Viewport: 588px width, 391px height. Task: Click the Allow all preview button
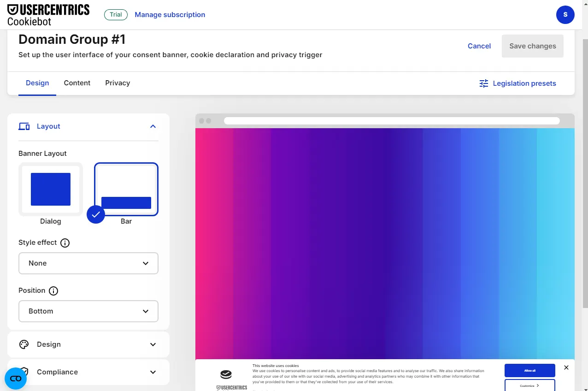pos(530,370)
